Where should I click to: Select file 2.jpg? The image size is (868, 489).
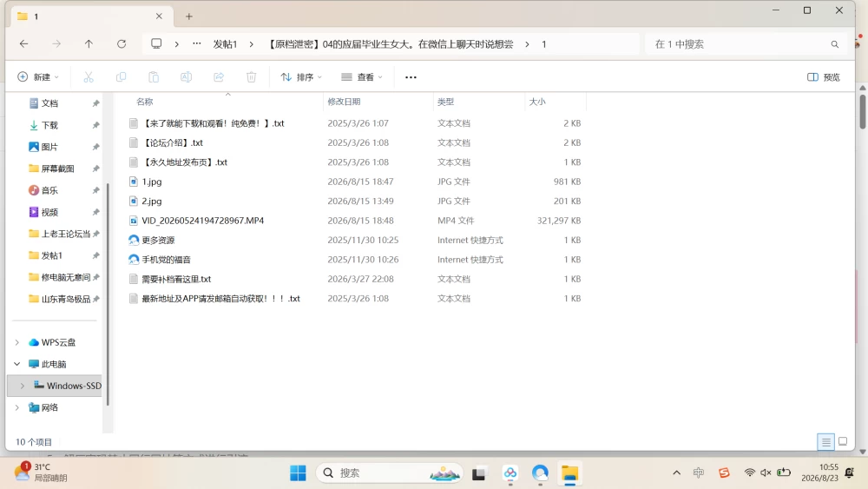tap(152, 201)
